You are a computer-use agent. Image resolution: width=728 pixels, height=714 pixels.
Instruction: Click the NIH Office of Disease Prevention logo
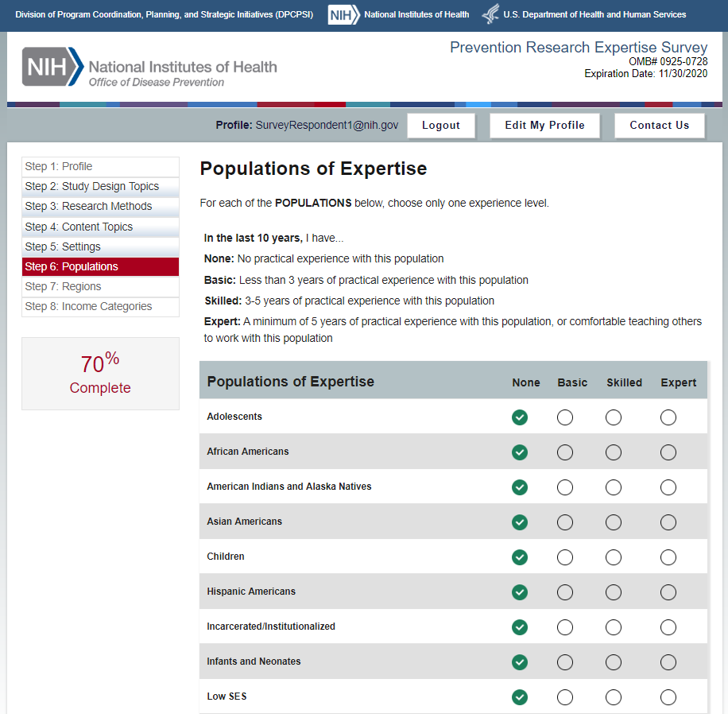click(x=149, y=68)
